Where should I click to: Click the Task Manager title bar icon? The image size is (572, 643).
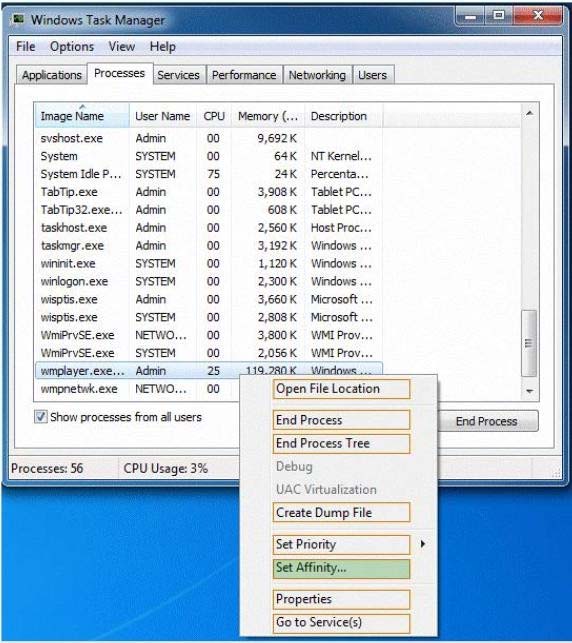click(x=18, y=19)
